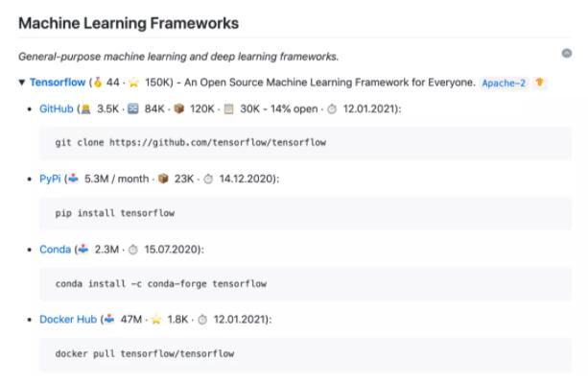Open the Docker Hub link

[x=68, y=320]
